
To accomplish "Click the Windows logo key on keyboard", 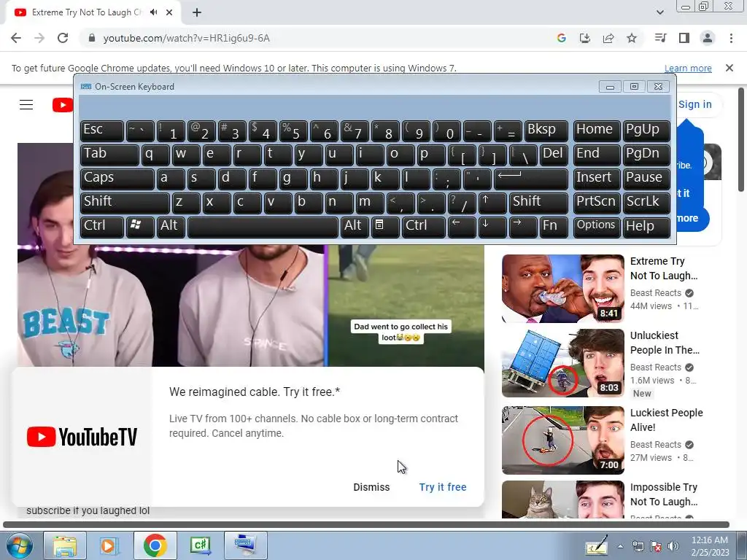I will 140,226.
